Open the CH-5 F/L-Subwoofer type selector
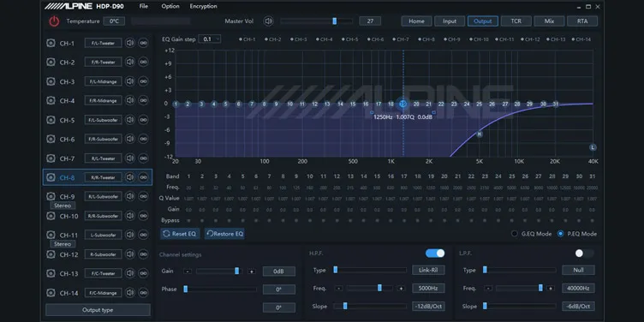This screenshot has height=322, width=644. (x=103, y=120)
